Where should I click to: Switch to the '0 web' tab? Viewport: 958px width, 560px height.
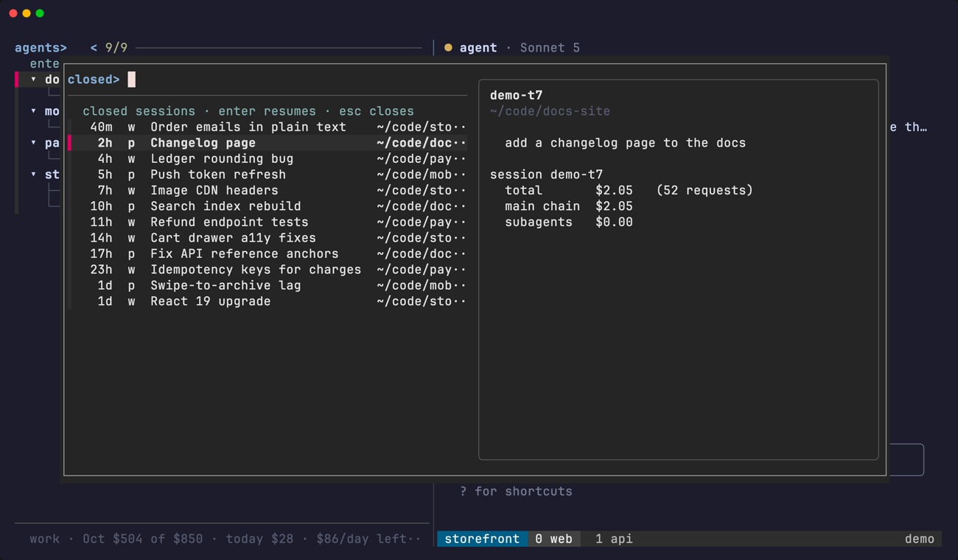pos(554,539)
